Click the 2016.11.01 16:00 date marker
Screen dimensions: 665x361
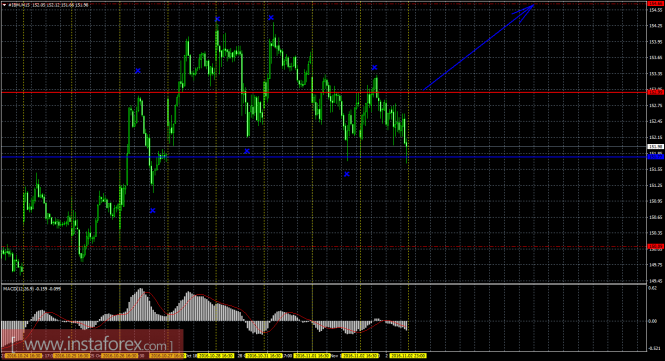coord(312,355)
